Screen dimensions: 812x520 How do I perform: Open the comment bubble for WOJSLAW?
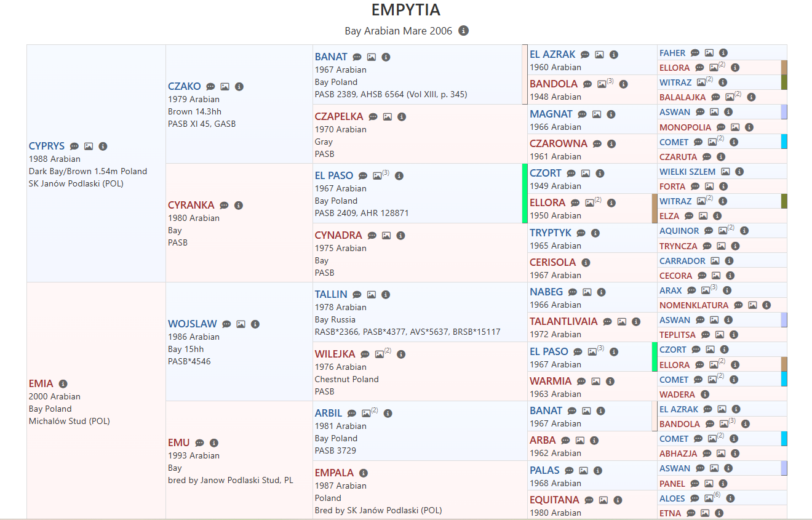coord(227,324)
